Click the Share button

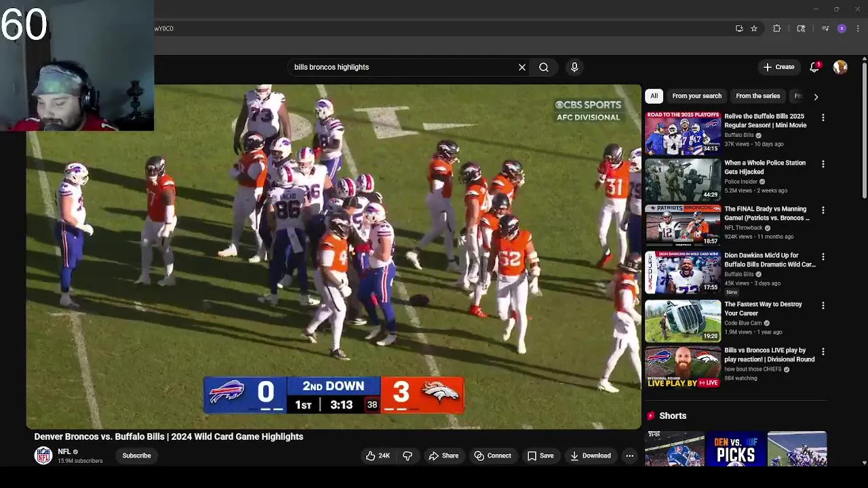[443, 455]
